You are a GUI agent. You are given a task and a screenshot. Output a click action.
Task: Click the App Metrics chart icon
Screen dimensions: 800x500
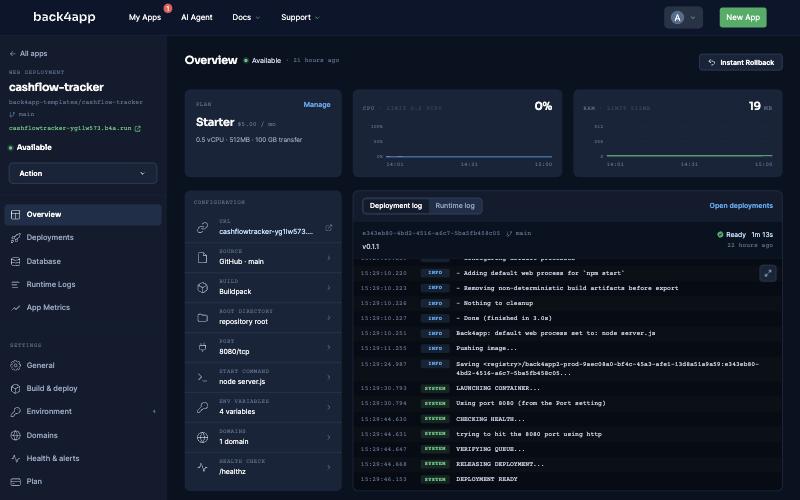coord(15,308)
